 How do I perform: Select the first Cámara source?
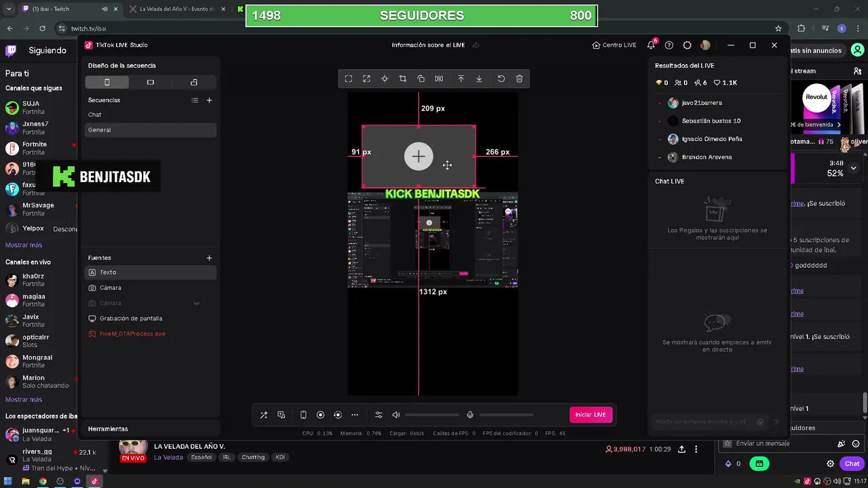coord(151,287)
